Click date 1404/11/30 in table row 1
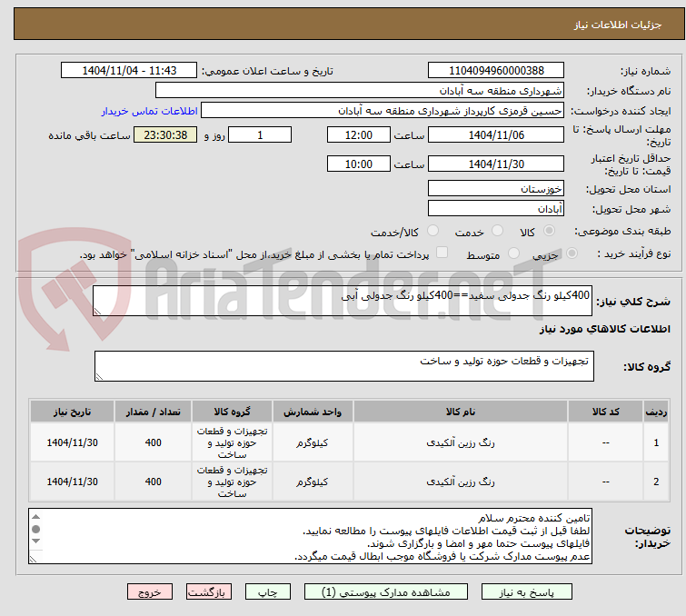686x616 pixels. (x=72, y=442)
